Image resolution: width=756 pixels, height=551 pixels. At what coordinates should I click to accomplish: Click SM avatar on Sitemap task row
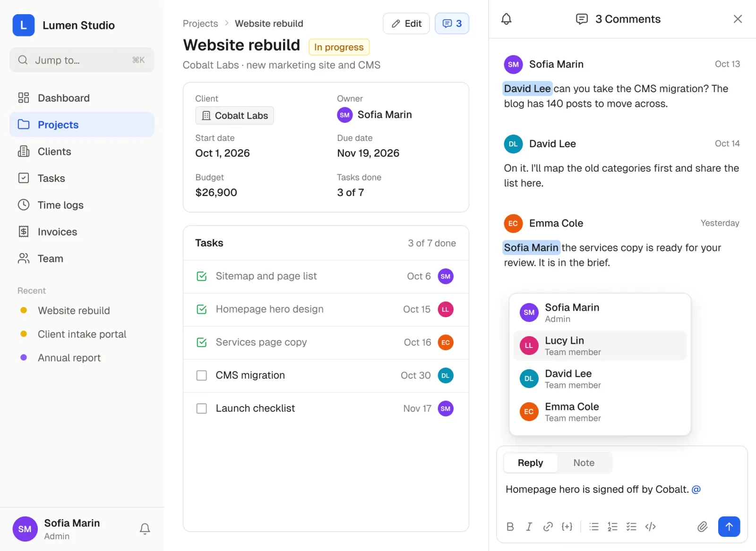tap(446, 276)
